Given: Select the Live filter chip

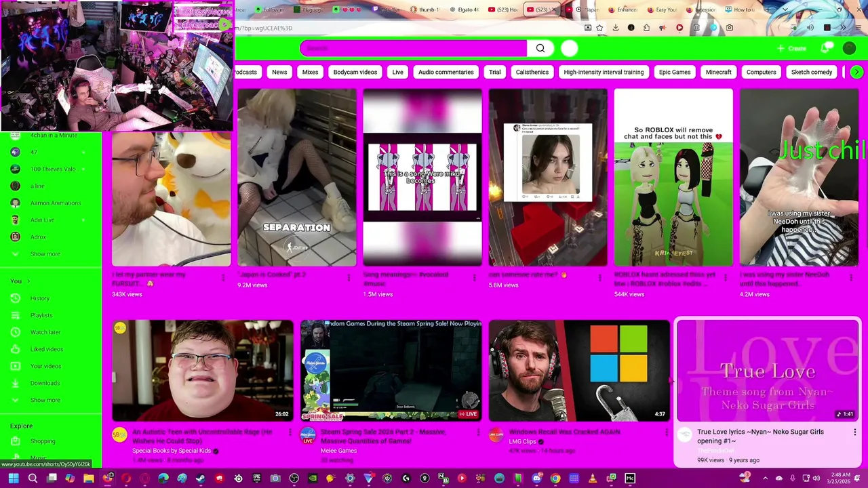Looking at the screenshot, I should coord(397,72).
